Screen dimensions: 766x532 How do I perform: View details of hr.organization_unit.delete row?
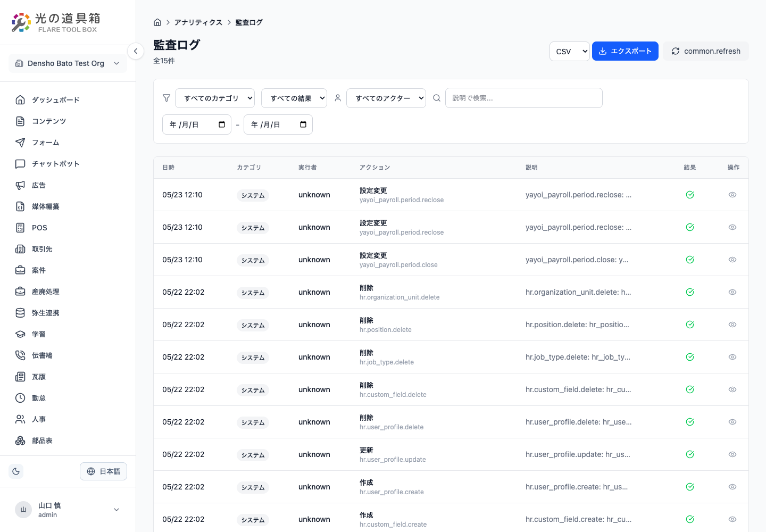[732, 292]
